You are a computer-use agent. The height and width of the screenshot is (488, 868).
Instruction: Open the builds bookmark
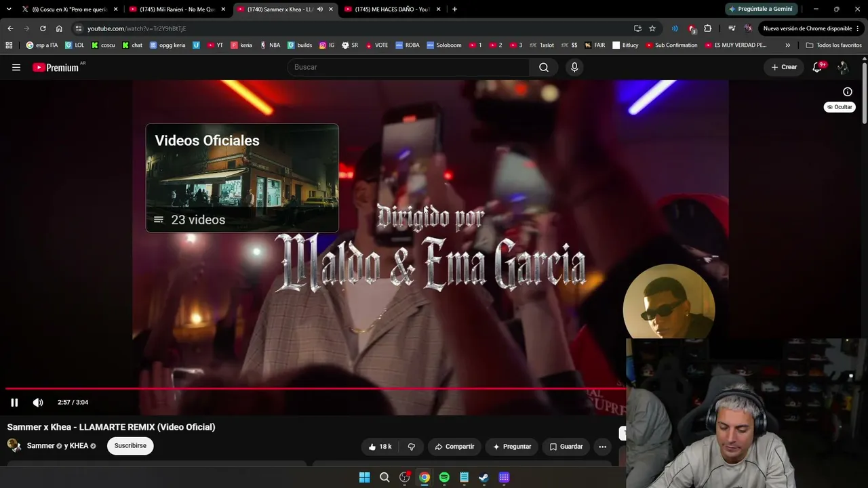pyautogui.click(x=300, y=45)
